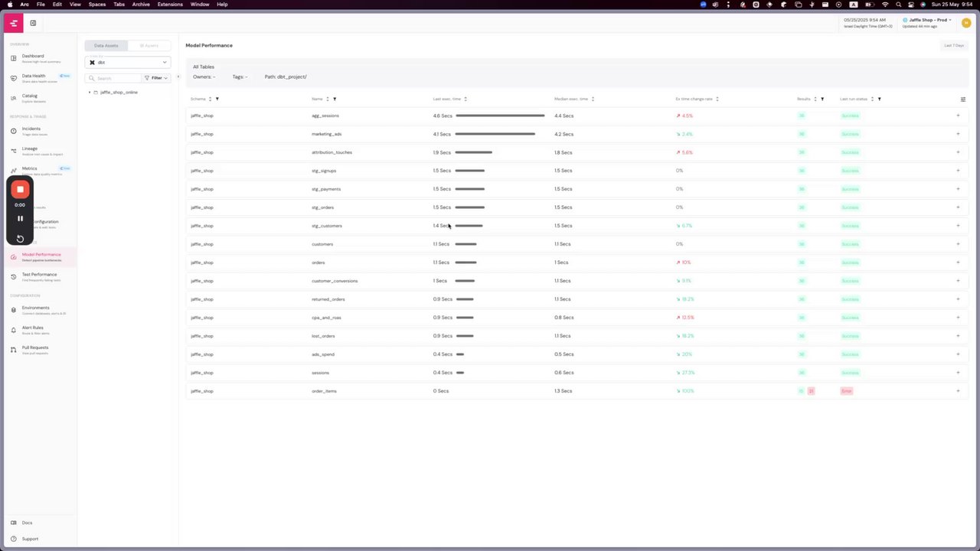Click the agg_sessions execution time bar
This screenshot has height=551, width=980.
(x=500, y=116)
